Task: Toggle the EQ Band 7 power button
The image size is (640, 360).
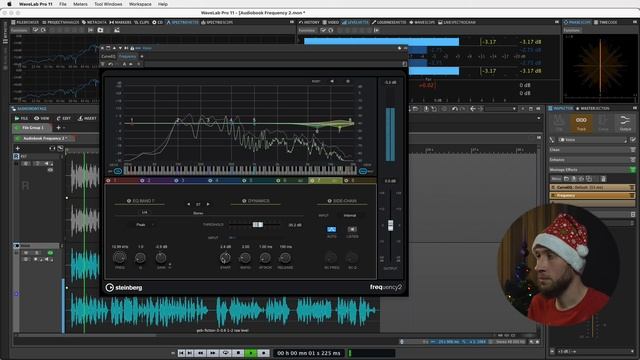Action: pyautogui.click(x=129, y=201)
